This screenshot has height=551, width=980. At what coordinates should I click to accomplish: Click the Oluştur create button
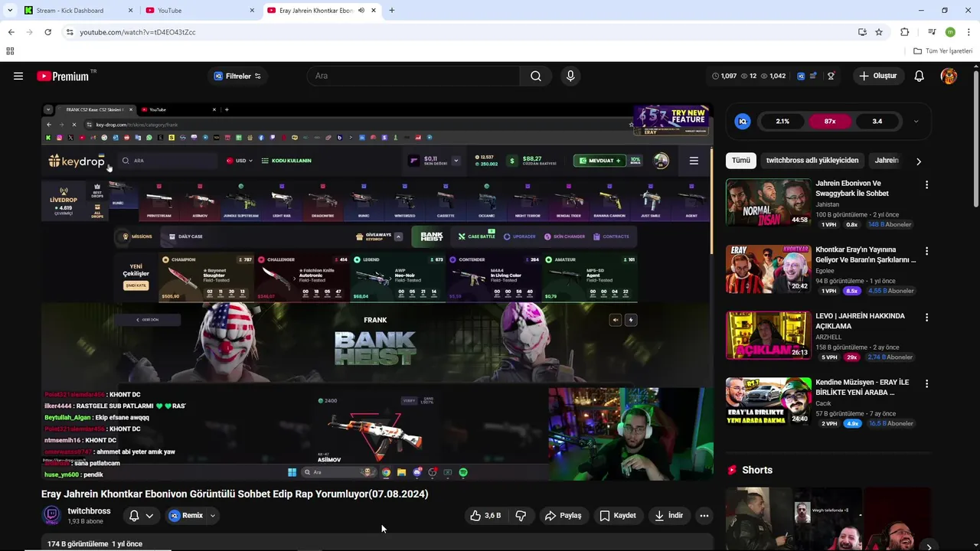(x=877, y=76)
